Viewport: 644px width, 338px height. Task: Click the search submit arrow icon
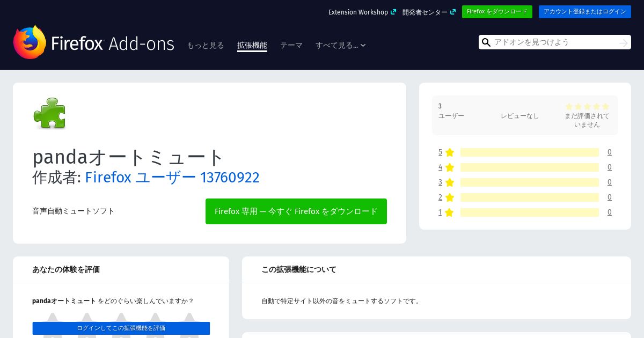tap(623, 42)
